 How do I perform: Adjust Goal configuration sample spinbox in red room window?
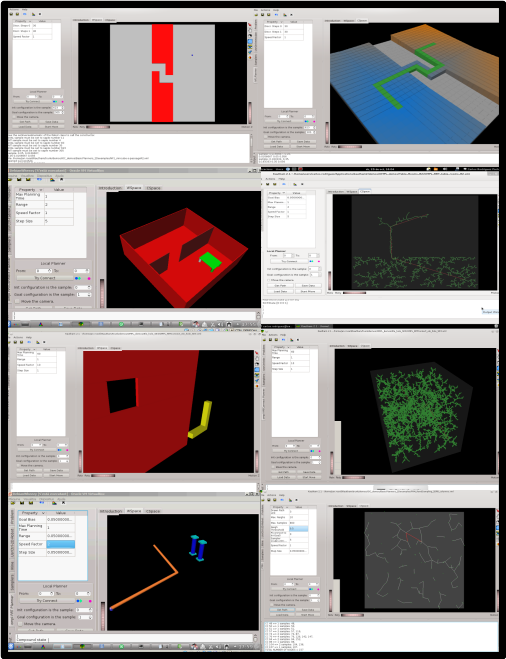coord(84,295)
